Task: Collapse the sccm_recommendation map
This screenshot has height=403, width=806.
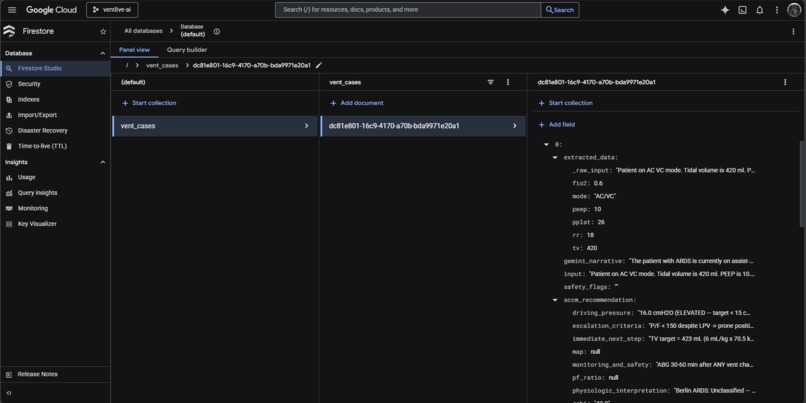Action: 555,300
